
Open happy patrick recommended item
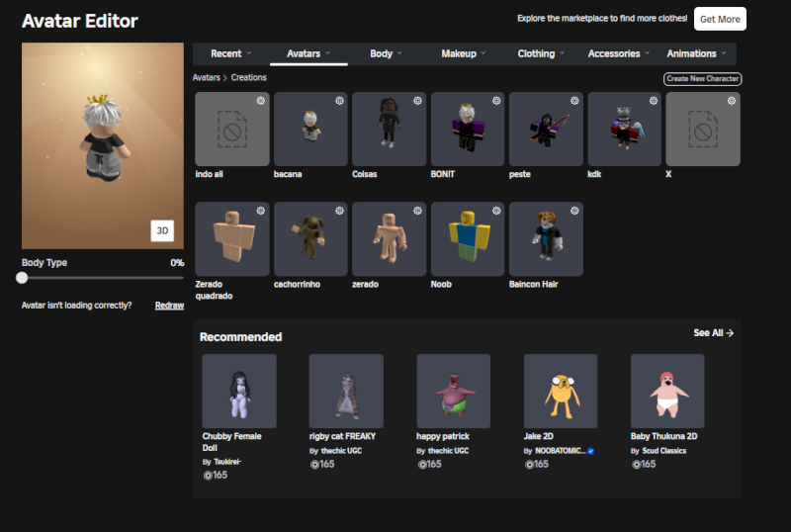point(453,391)
